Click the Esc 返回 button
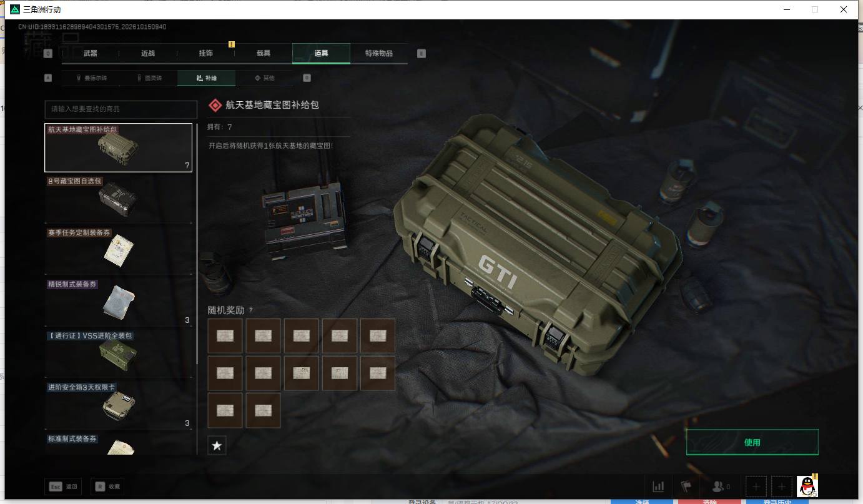This screenshot has height=504, width=863. click(63, 487)
